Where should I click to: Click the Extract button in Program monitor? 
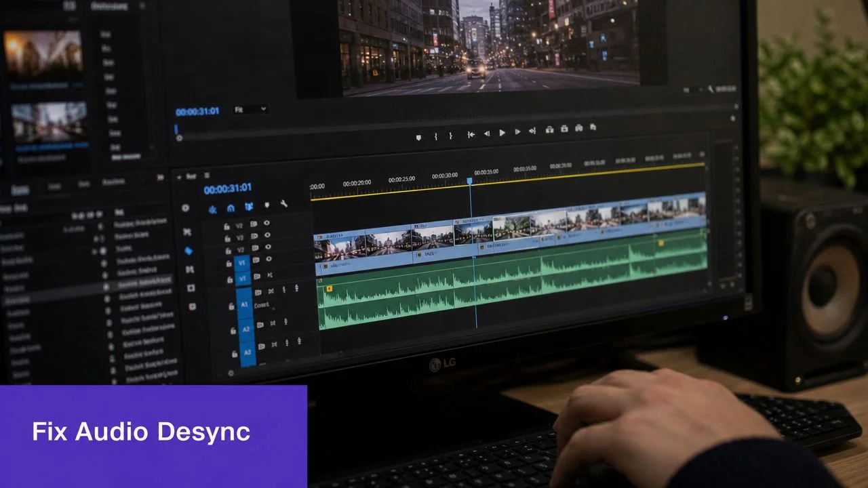(564, 129)
